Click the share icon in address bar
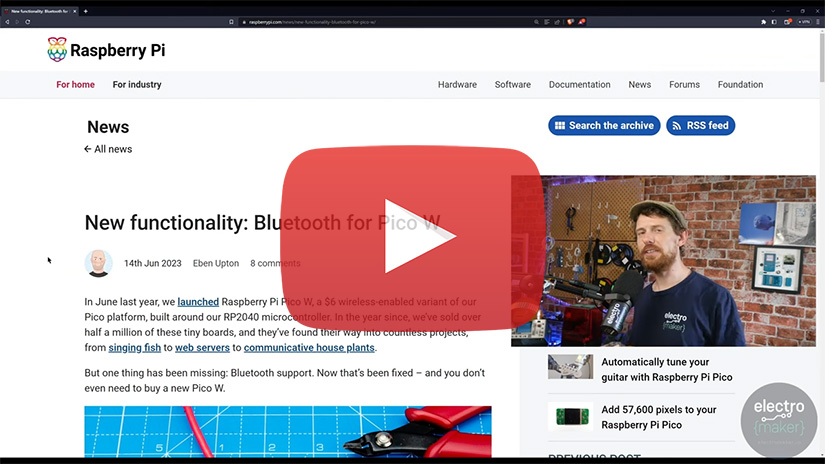This screenshot has height=464, width=825. point(557,22)
